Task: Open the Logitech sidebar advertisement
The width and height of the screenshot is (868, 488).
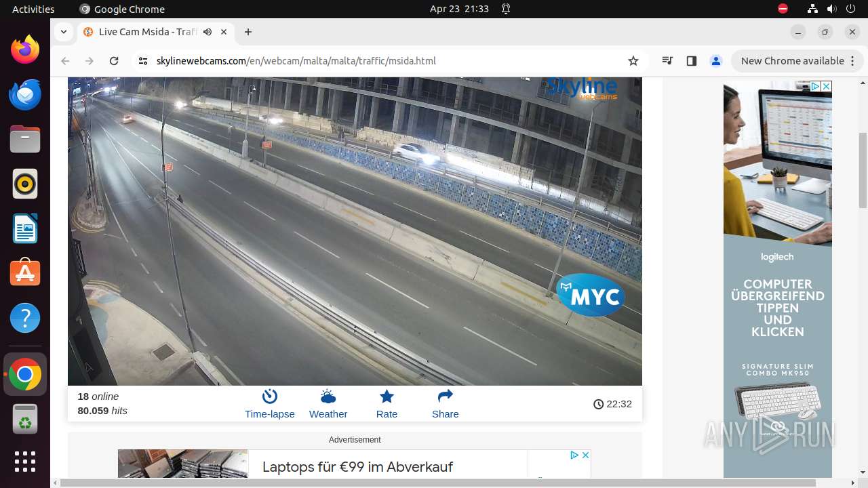Action: click(x=778, y=279)
